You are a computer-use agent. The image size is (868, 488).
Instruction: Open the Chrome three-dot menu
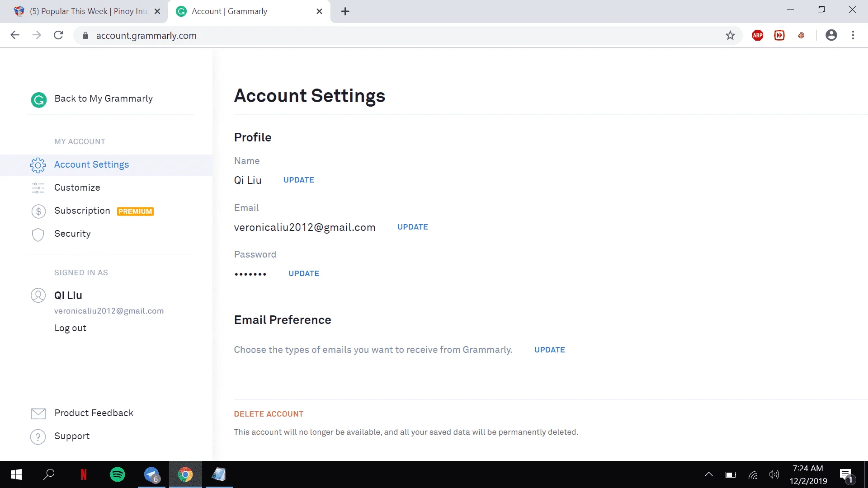coord(853,35)
